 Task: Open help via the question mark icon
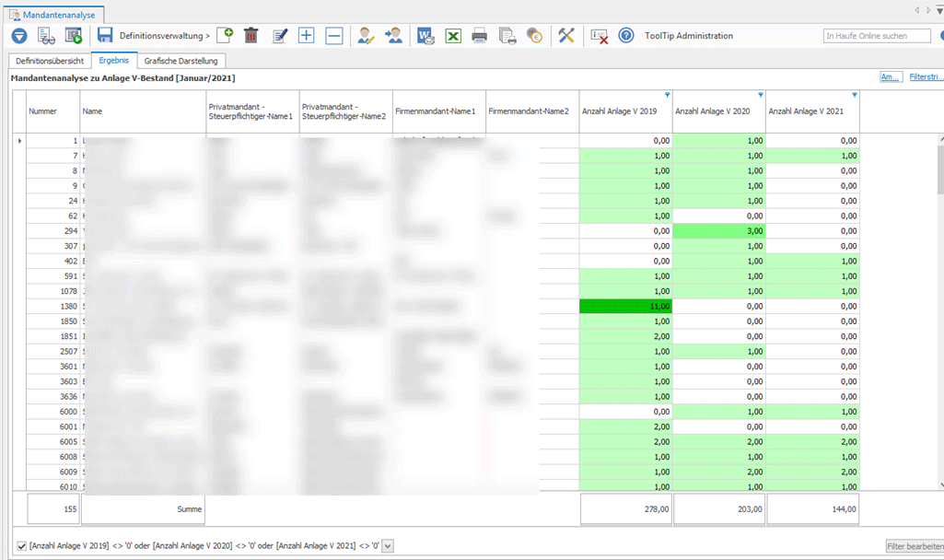pyautogui.click(x=626, y=36)
